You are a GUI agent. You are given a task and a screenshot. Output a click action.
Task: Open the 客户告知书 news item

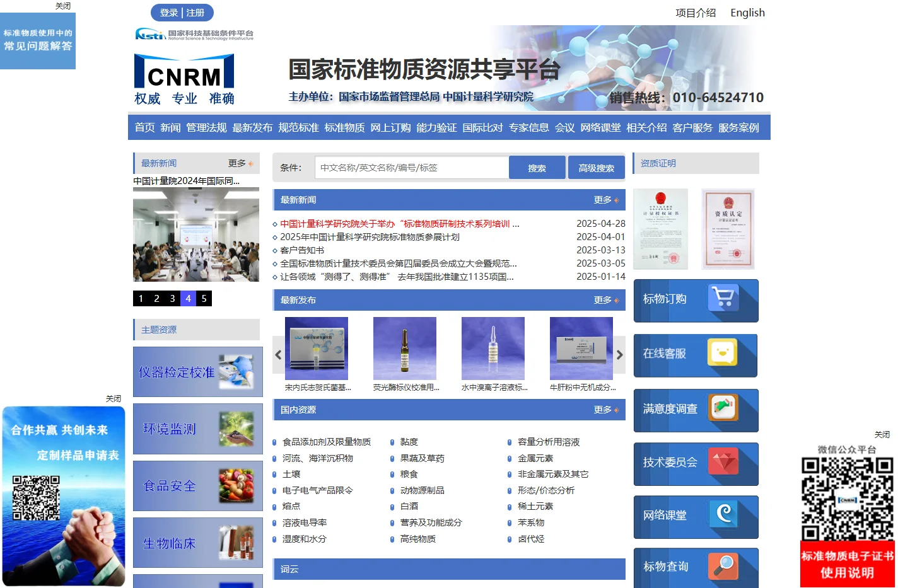(x=302, y=250)
